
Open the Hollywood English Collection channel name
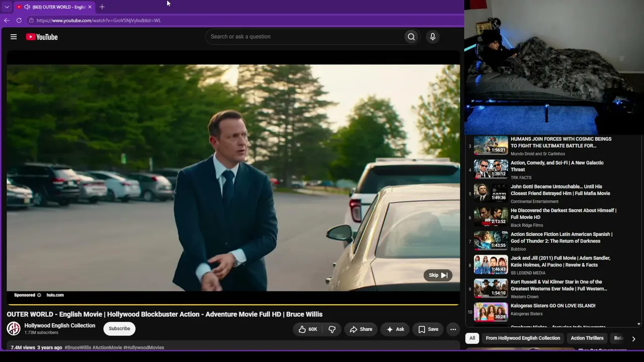click(x=60, y=326)
